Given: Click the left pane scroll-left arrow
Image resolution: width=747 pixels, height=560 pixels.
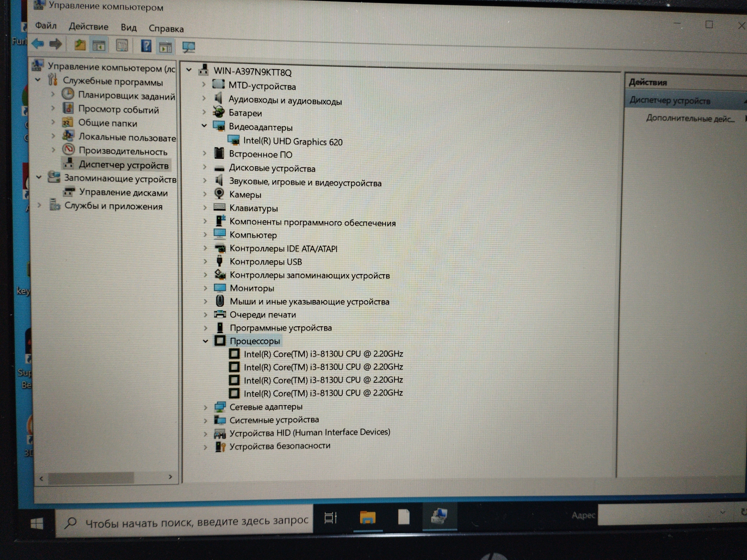Looking at the screenshot, I should coord(41,478).
